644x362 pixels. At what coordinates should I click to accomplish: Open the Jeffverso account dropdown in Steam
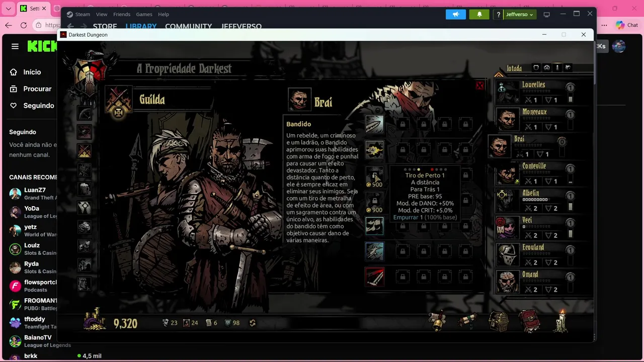tap(520, 14)
